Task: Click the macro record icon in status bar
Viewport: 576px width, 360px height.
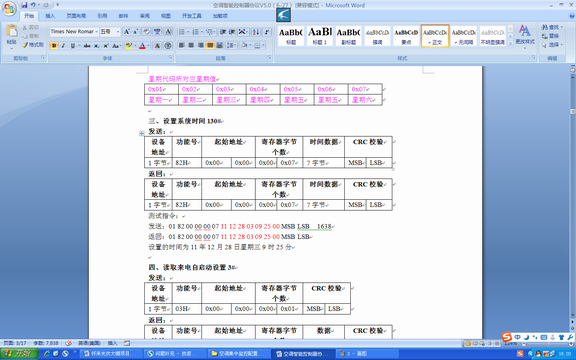Action: click(x=127, y=343)
